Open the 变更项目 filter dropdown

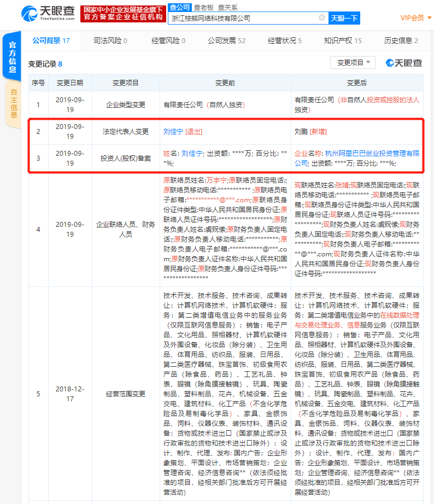[353, 62]
